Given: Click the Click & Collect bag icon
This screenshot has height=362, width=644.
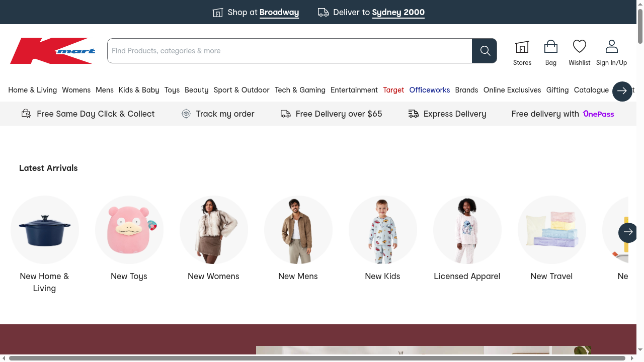Looking at the screenshot, I should point(26,114).
